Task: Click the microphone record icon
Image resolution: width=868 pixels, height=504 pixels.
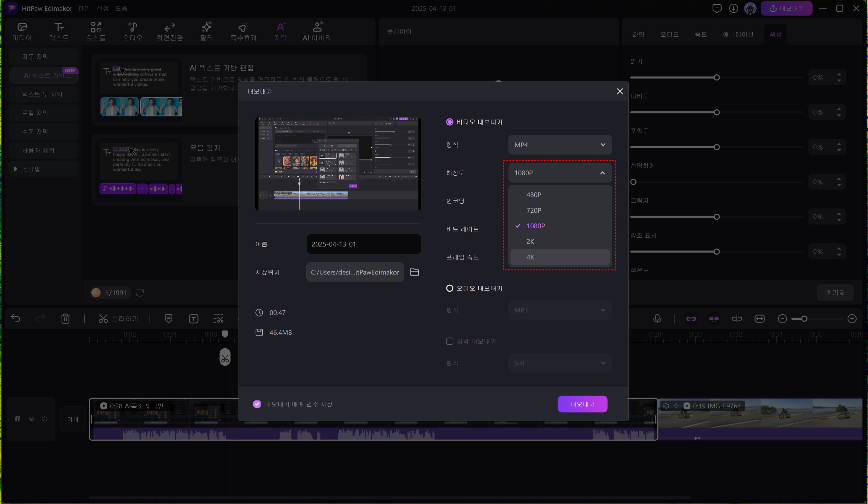Action: click(x=657, y=319)
